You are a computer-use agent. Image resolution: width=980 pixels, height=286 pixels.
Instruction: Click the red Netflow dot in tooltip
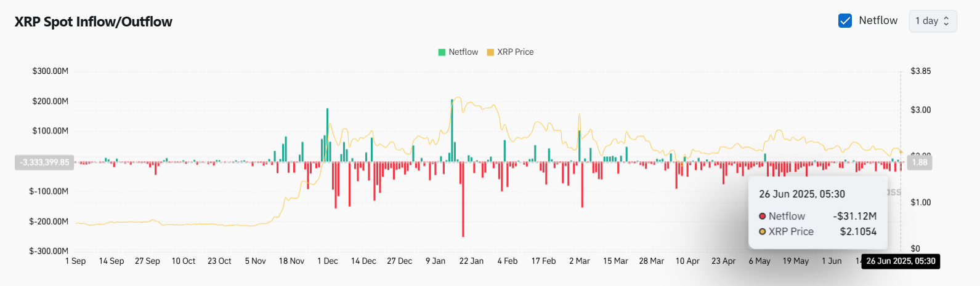pos(763,216)
